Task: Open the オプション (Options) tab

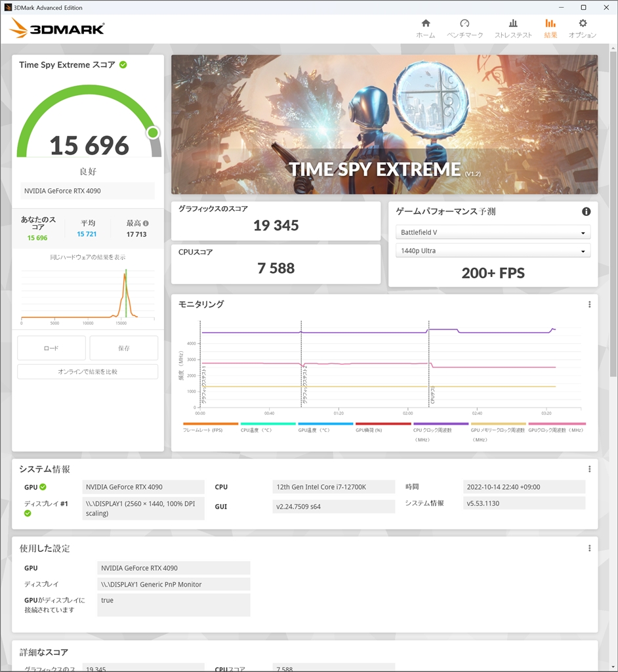Action: (x=583, y=29)
